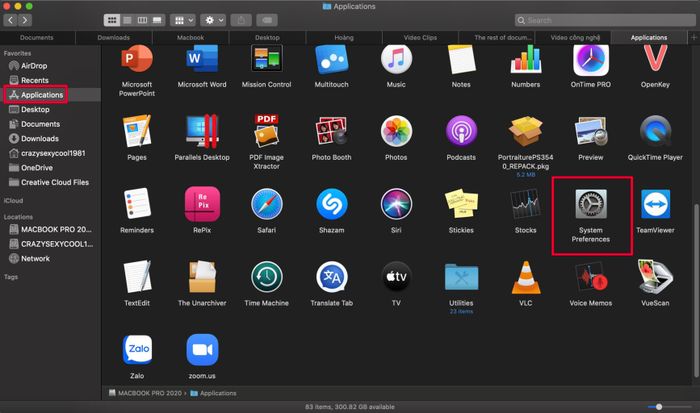
Task: Select the Translate Tab app icon
Action: click(x=331, y=277)
